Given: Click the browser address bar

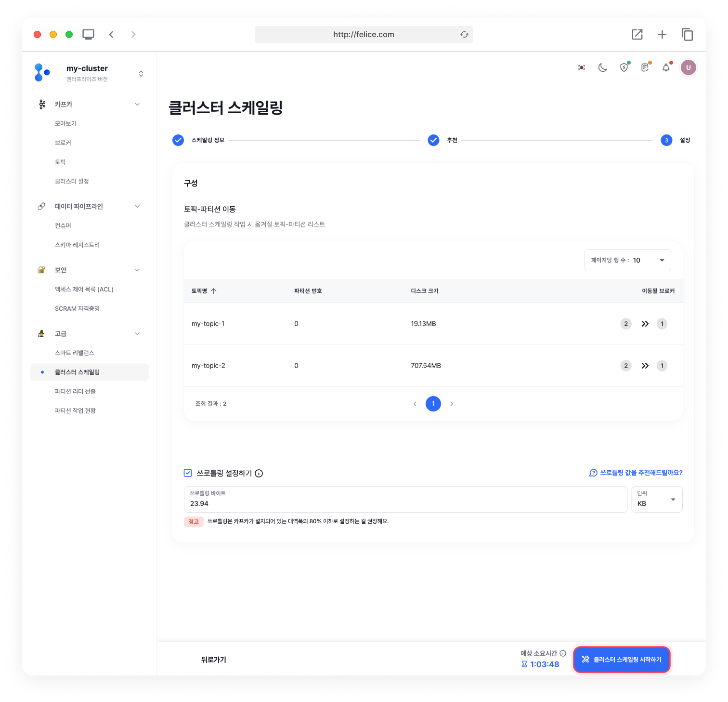Looking at the screenshot, I should pos(364,34).
